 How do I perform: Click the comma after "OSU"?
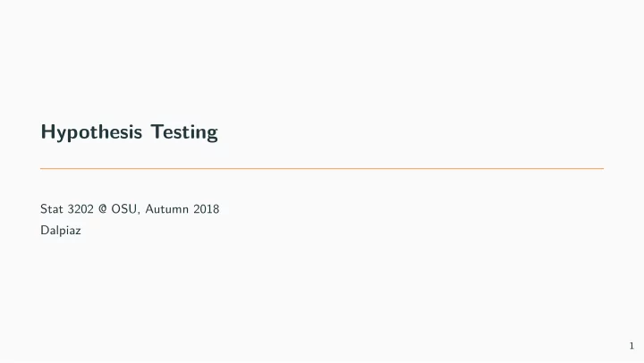(x=139, y=213)
